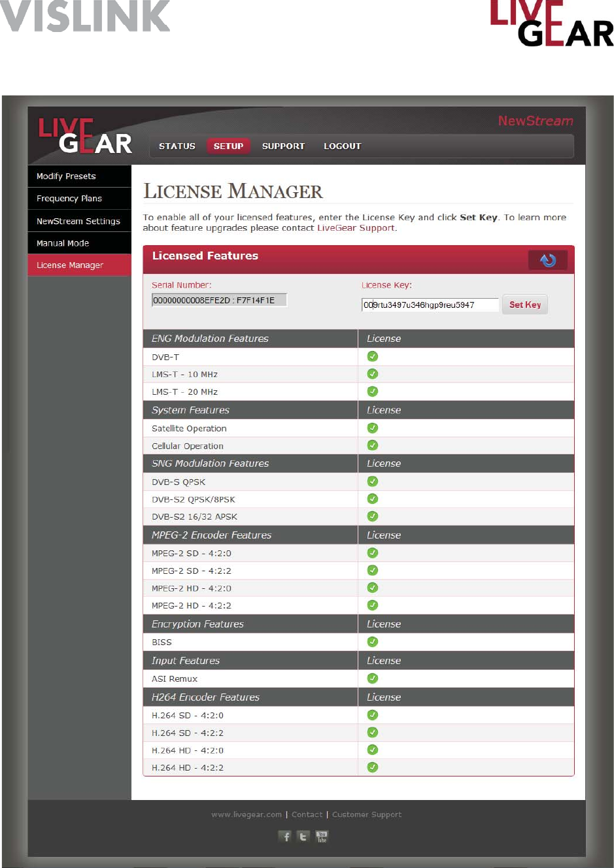Click Cellular Operation license checkmark
Viewport: 614px width, 868px height.
pyautogui.click(x=373, y=445)
